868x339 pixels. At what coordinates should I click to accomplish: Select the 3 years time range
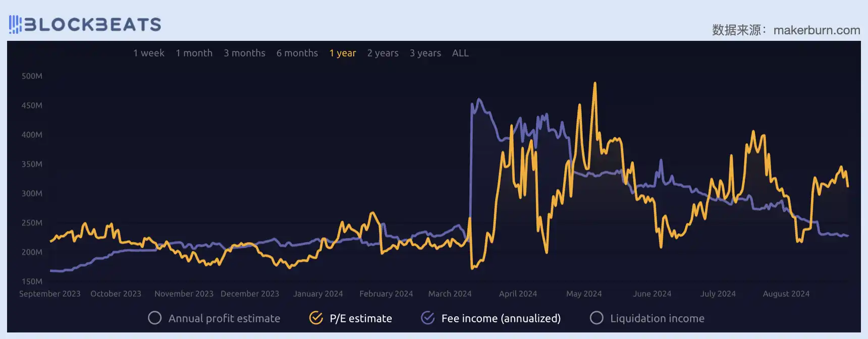coord(425,53)
